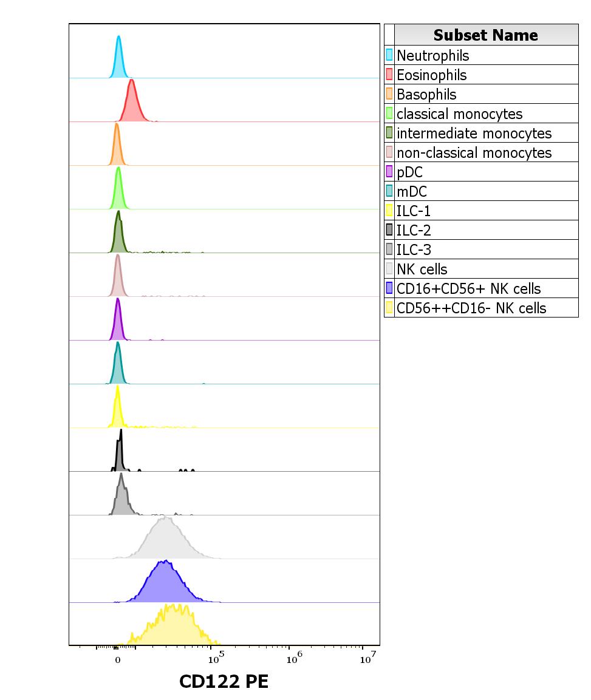Image resolution: width=591 pixels, height=700 pixels.
Task: Select the non-classical monocytes legend label
Action: click(474, 152)
